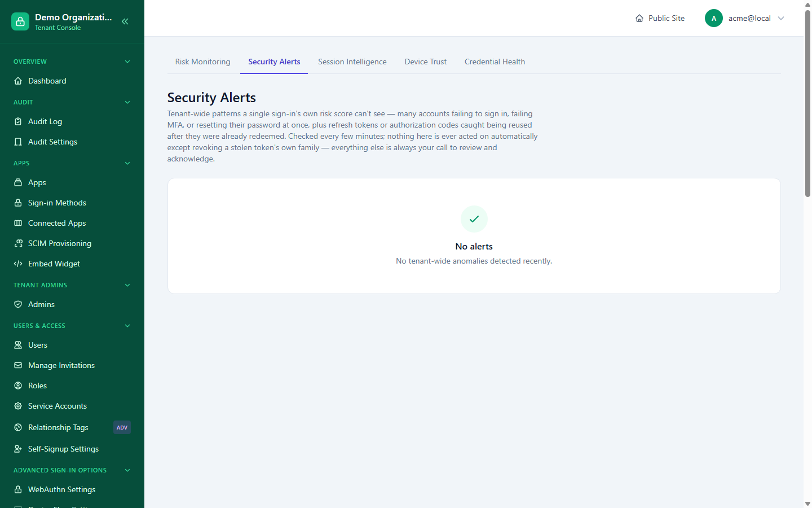812x508 pixels.
Task: Switch to the Risk Monitoring tab
Action: point(202,62)
